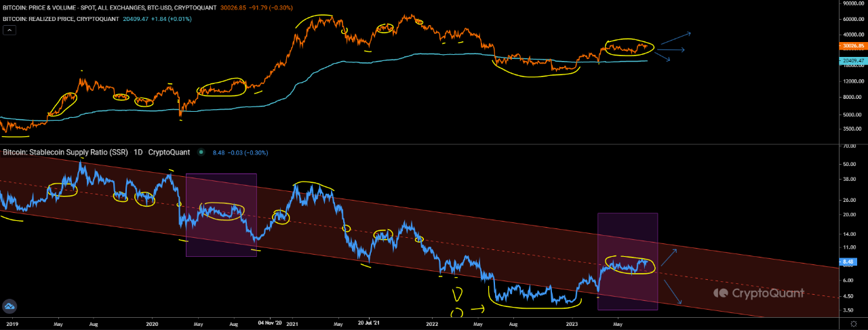Click the 8000.00 price axis label
868x330 pixels.
[x=852, y=98]
